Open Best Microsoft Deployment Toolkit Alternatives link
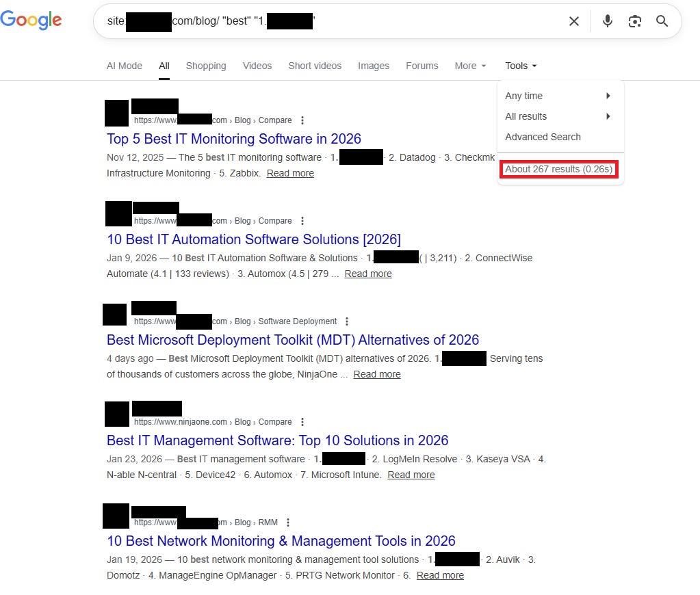 pyautogui.click(x=293, y=340)
